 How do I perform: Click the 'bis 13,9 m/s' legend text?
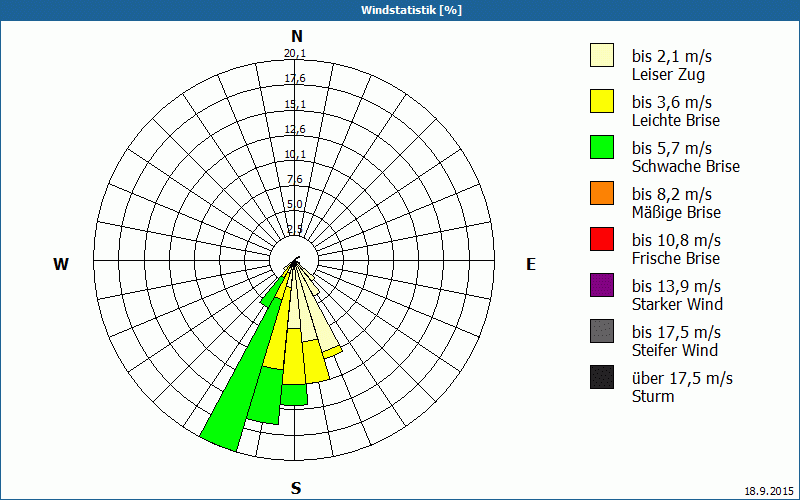677,286
